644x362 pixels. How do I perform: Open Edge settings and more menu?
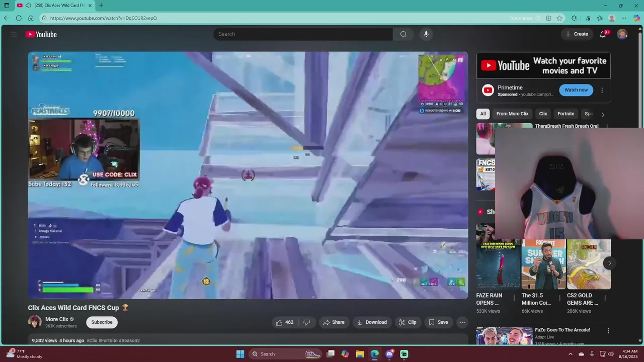624,18
